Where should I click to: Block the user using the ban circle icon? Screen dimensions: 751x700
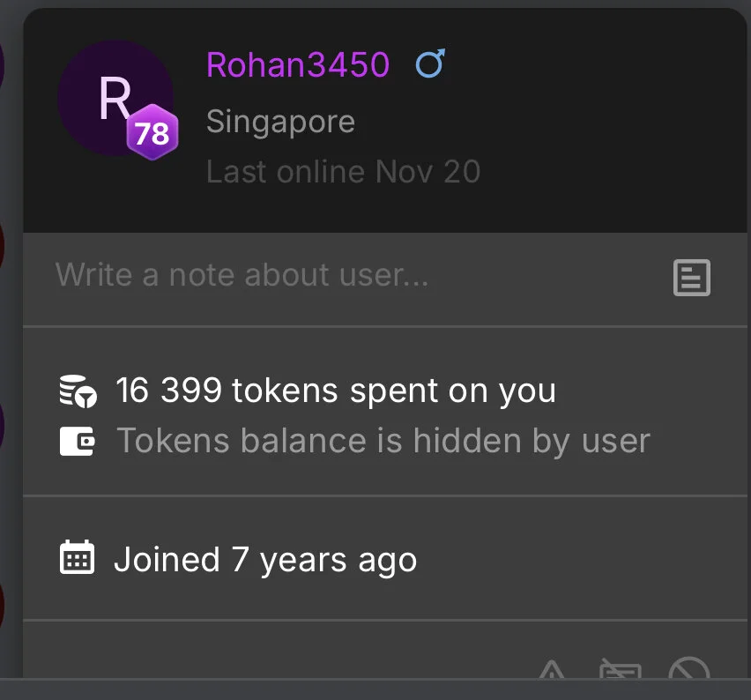pos(689,672)
